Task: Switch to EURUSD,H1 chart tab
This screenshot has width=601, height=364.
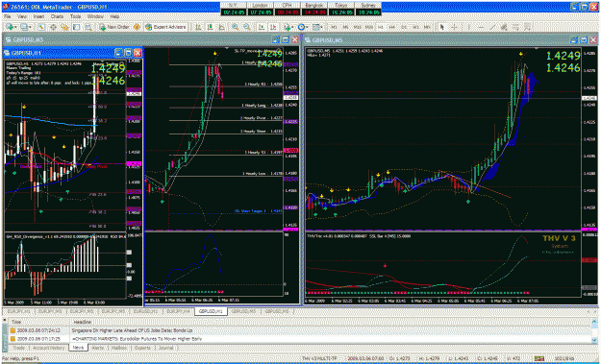Action: tap(145, 311)
